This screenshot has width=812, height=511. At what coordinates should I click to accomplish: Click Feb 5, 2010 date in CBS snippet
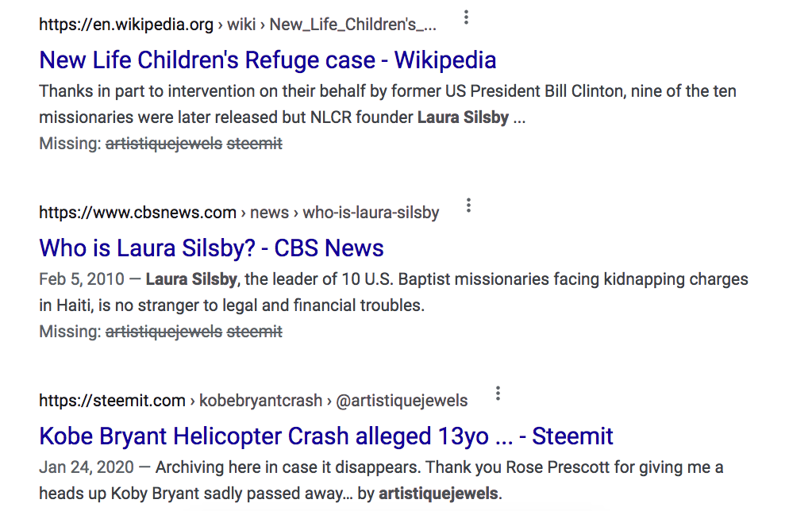point(82,279)
